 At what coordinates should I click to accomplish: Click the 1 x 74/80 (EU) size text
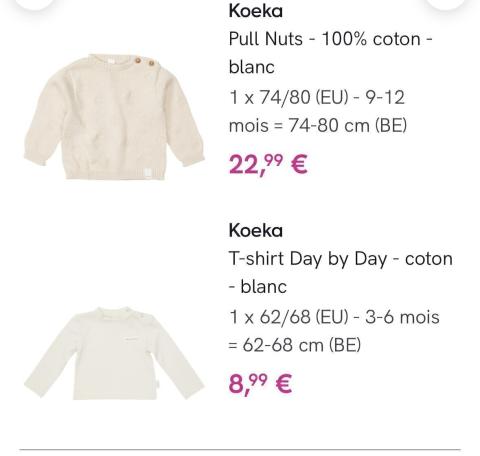coord(288,98)
